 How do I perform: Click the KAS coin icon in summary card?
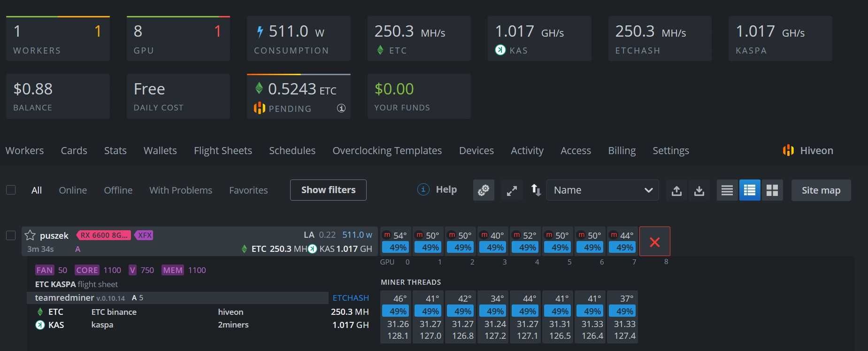click(x=500, y=50)
